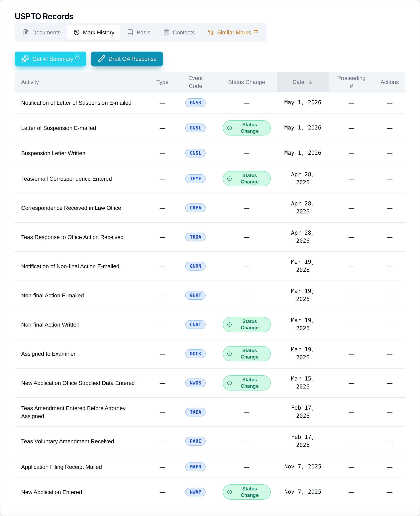Click the TROA event code badge
The height and width of the screenshot is (516, 420).
coord(195,237)
